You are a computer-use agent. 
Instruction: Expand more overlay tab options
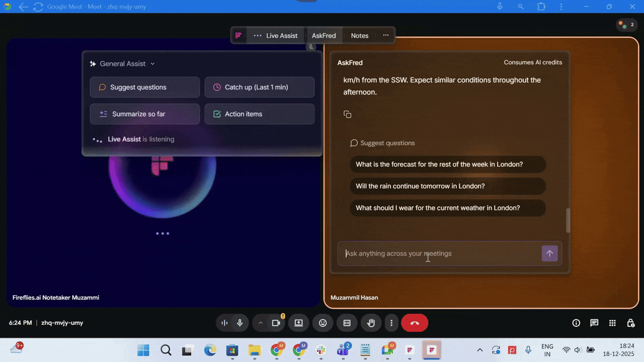pyautogui.click(x=385, y=35)
